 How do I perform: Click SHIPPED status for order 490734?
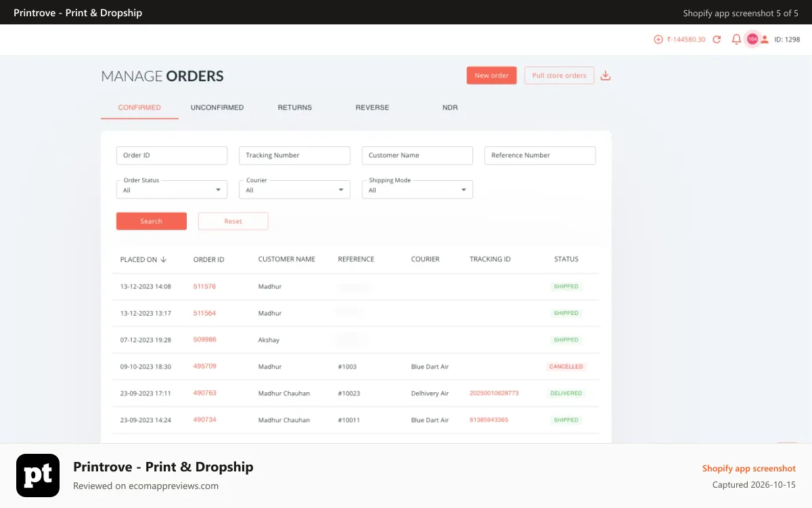tap(566, 420)
